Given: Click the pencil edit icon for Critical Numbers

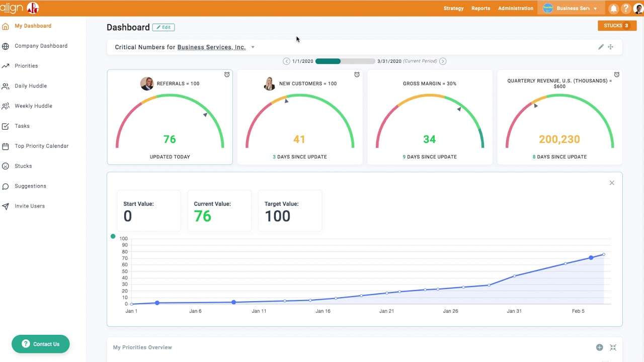Looking at the screenshot, I should click(601, 47).
